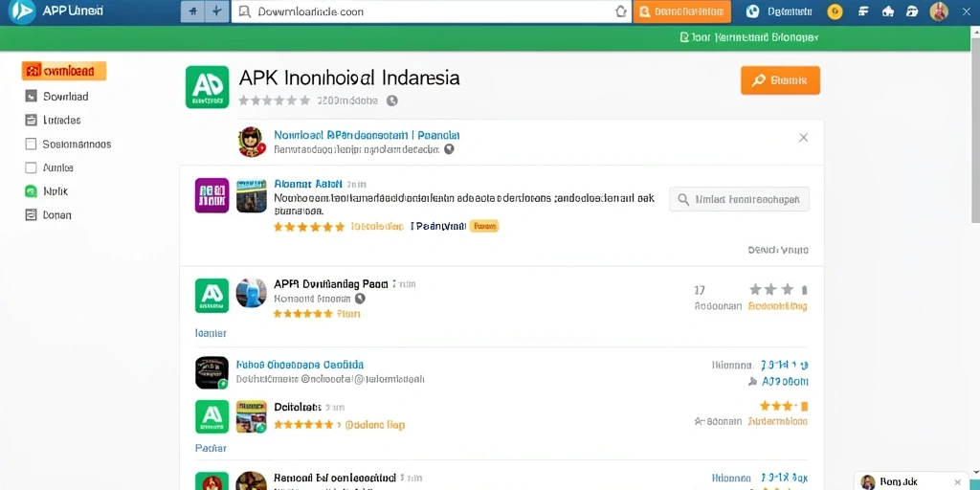Click the info icon beside 'Honoote Groonan'

pos(360,299)
